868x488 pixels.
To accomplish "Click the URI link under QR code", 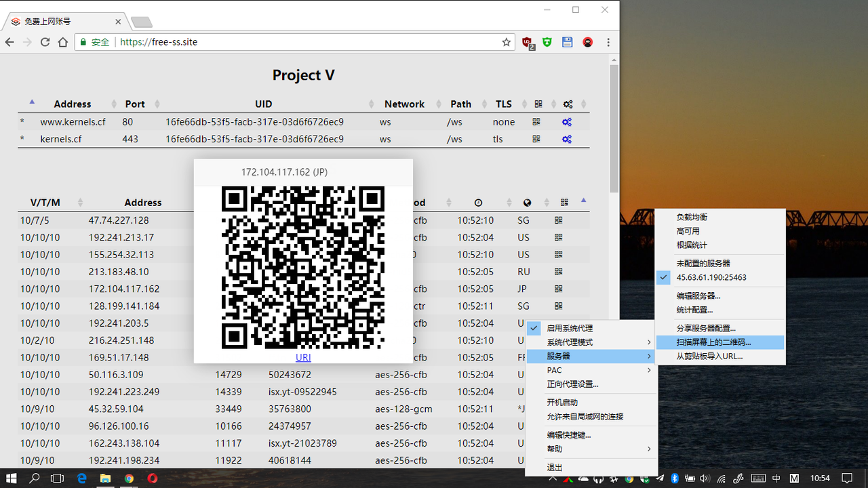I will tap(303, 357).
